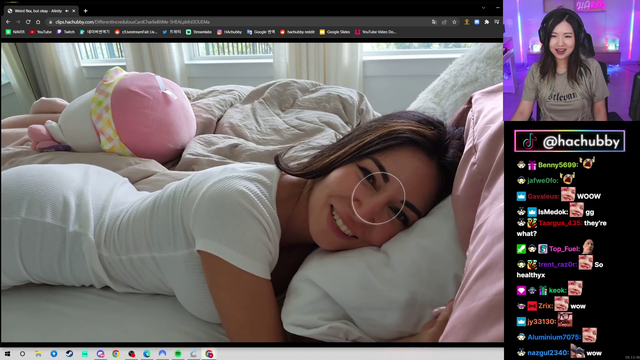Open the tab search chevron

484,8
